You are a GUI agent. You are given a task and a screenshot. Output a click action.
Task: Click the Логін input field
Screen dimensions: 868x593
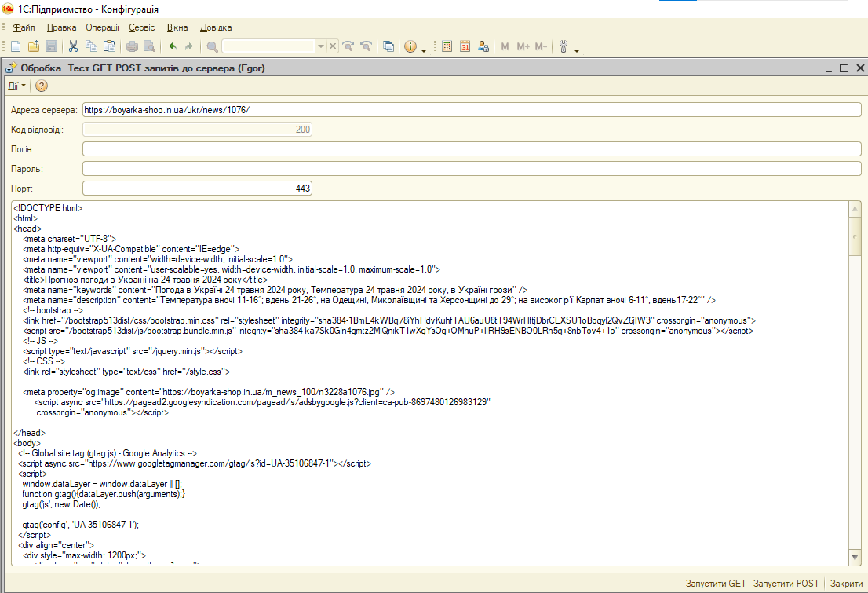tap(472, 149)
